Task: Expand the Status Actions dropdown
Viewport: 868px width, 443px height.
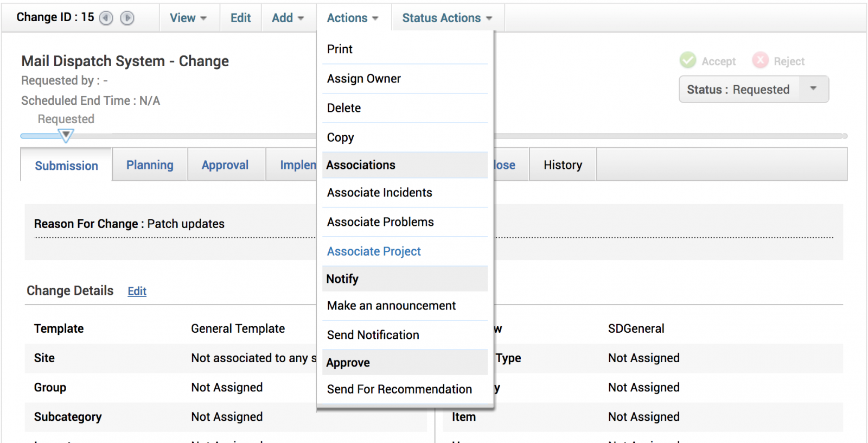Action: coord(448,18)
